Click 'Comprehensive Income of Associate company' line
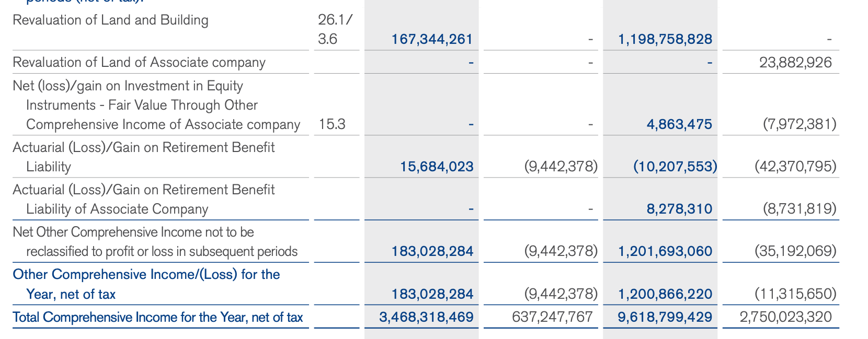This screenshot has height=339, width=868. tap(163, 125)
